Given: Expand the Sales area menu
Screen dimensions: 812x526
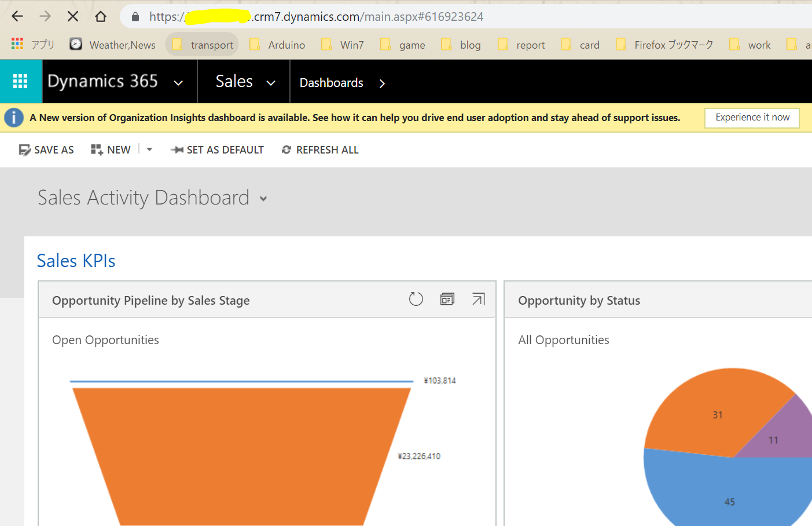Looking at the screenshot, I should click(271, 82).
